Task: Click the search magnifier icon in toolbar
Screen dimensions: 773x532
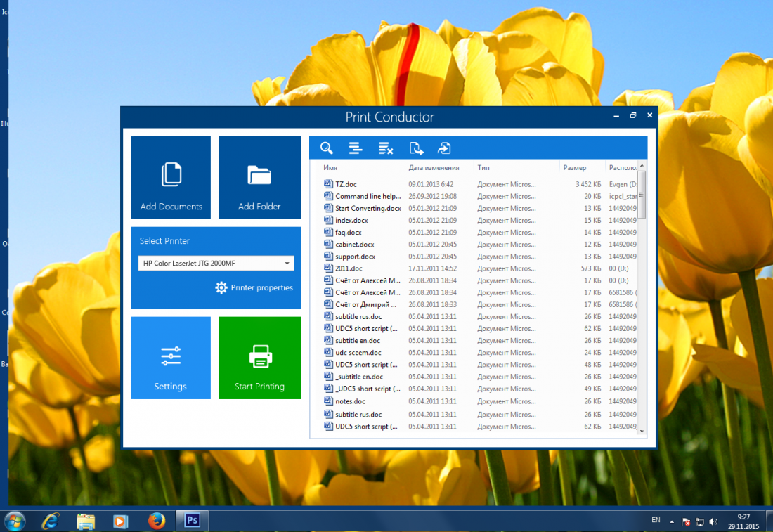Action: point(326,148)
